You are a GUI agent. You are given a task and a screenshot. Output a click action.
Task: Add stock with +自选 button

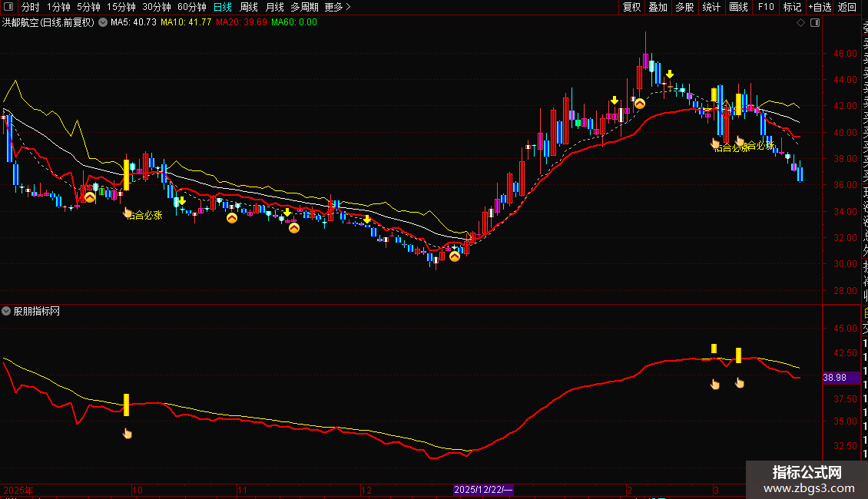coord(820,7)
